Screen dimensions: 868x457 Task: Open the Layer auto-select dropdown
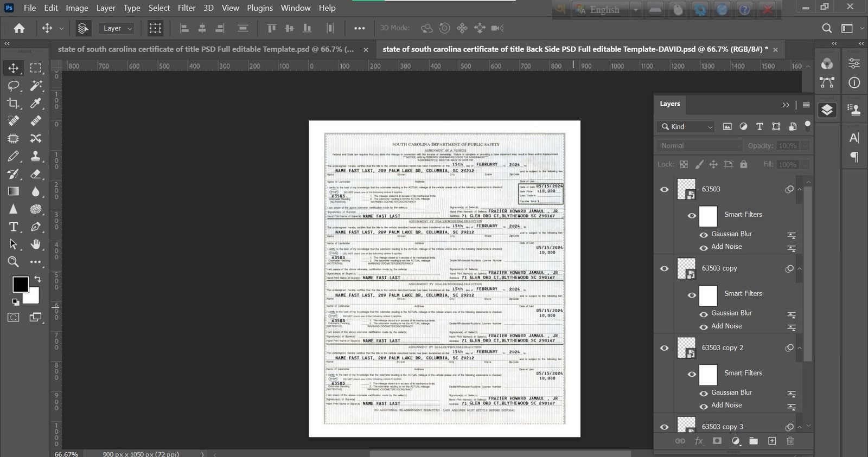(x=116, y=28)
